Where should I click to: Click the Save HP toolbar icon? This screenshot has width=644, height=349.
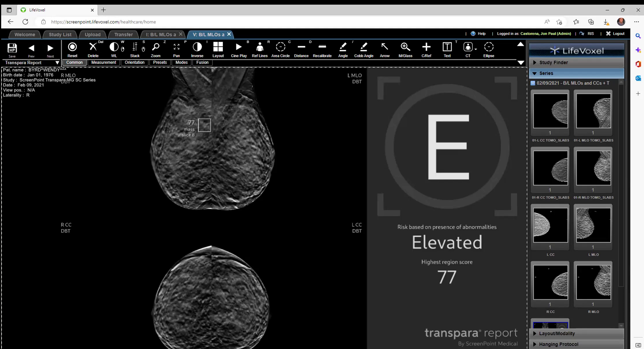click(12, 50)
